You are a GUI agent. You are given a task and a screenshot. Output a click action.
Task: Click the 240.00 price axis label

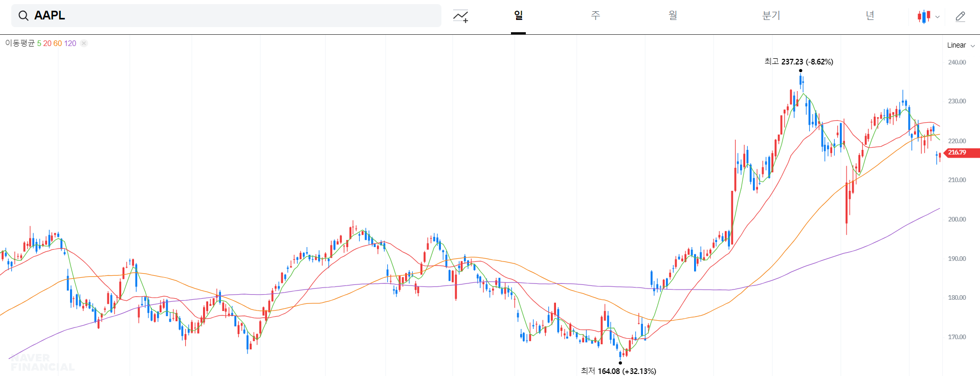[x=956, y=62]
